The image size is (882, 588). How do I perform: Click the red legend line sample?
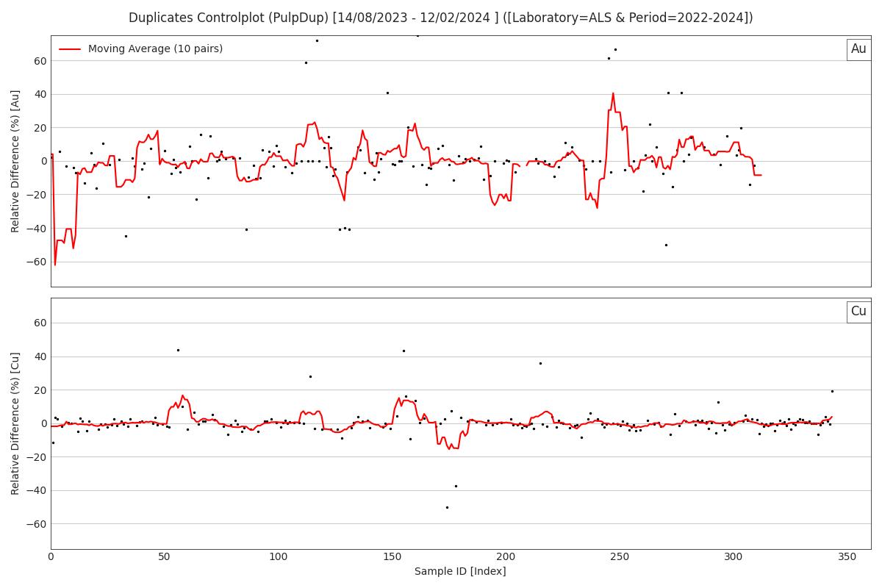(x=70, y=49)
